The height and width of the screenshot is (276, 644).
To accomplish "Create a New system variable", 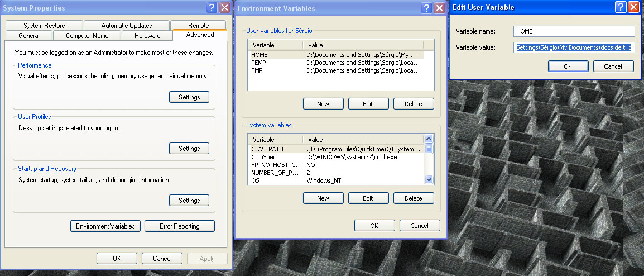I will click(x=323, y=198).
